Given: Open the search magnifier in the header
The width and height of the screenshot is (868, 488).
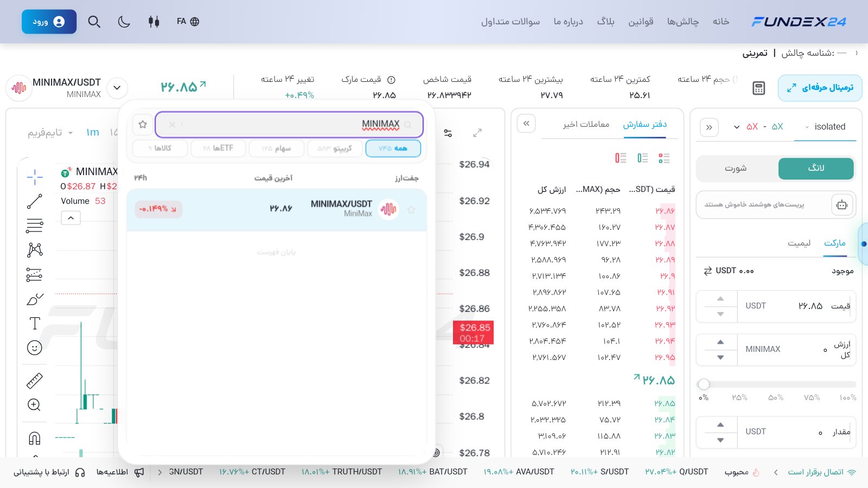Looking at the screenshot, I should point(94,22).
